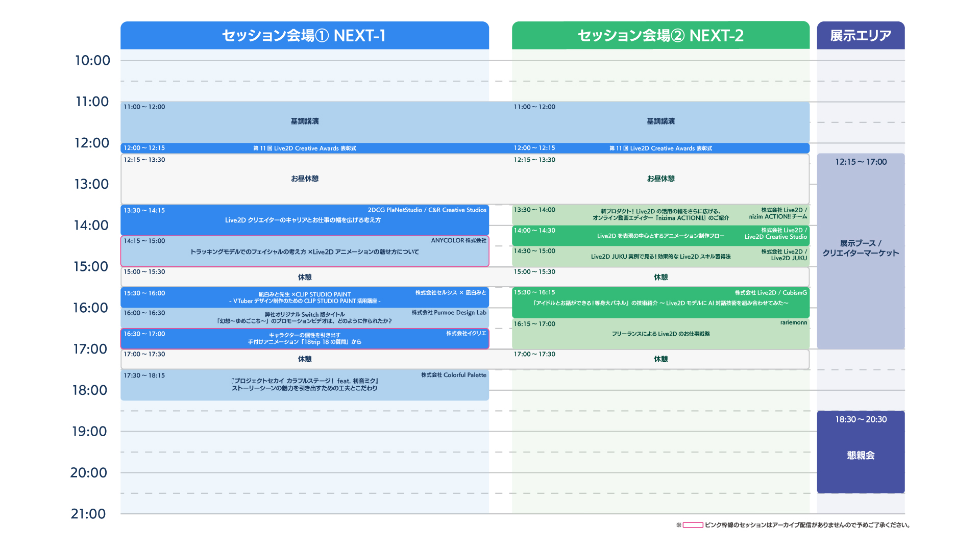Click the 12:15~17:00 time in 展示エリア
Image resolution: width=980 pixels, height=551 pixels.
pos(861,162)
